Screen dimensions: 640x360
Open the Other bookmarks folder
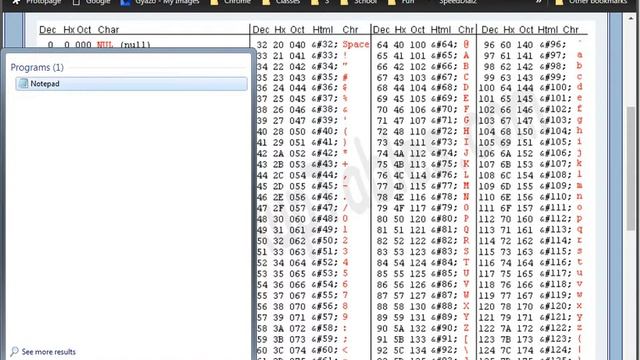pyautogui.click(x=591, y=2)
